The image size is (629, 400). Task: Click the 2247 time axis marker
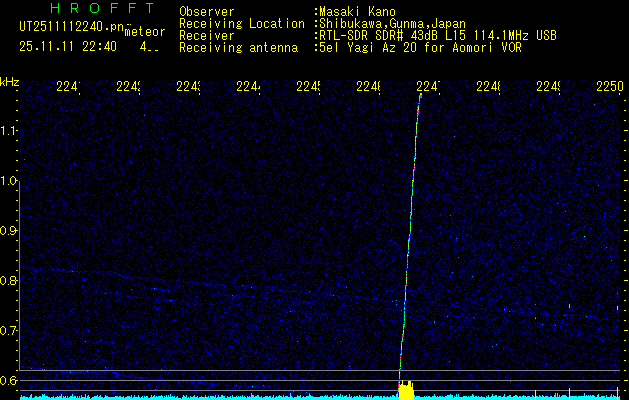(427, 87)
